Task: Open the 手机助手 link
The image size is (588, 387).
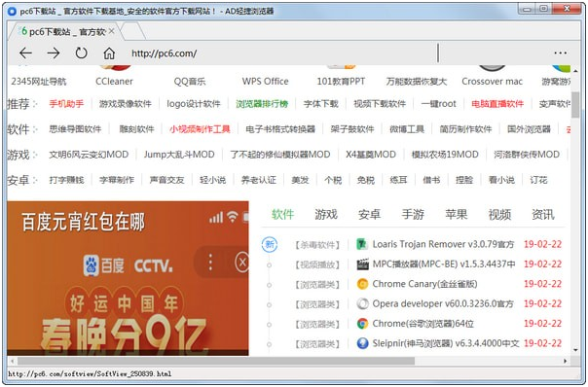Action: point(66,104)
